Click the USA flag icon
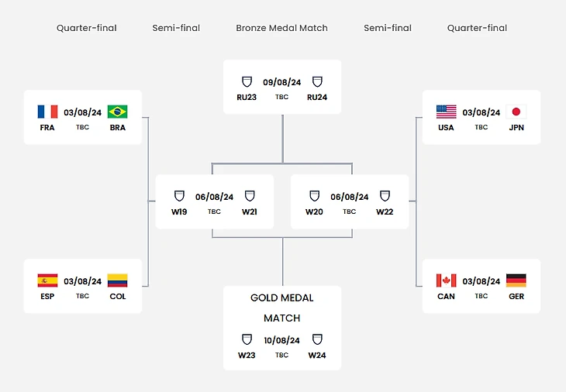Screen dimensions: 566x392 [446, 112]
